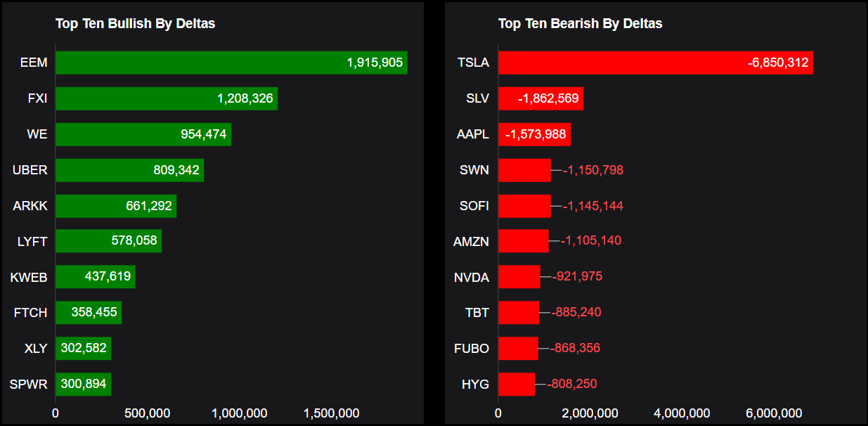The height and width of the screenshot is (426, 868).
Task: Click the TBT ticker label
Action: pyautogui.click(x=477, y=313)
